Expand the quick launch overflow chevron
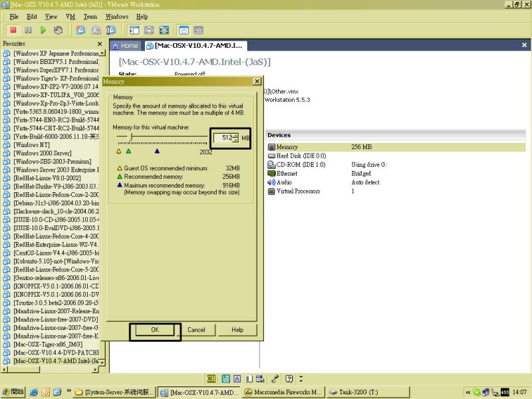The height and width of the screenshot is (399, 532). [69, 391]
